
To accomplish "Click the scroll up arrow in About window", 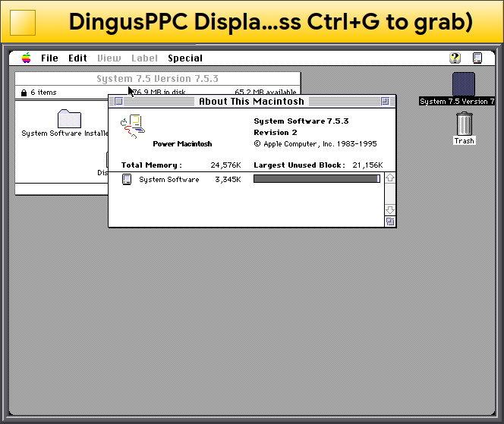I will click(390, 177).
